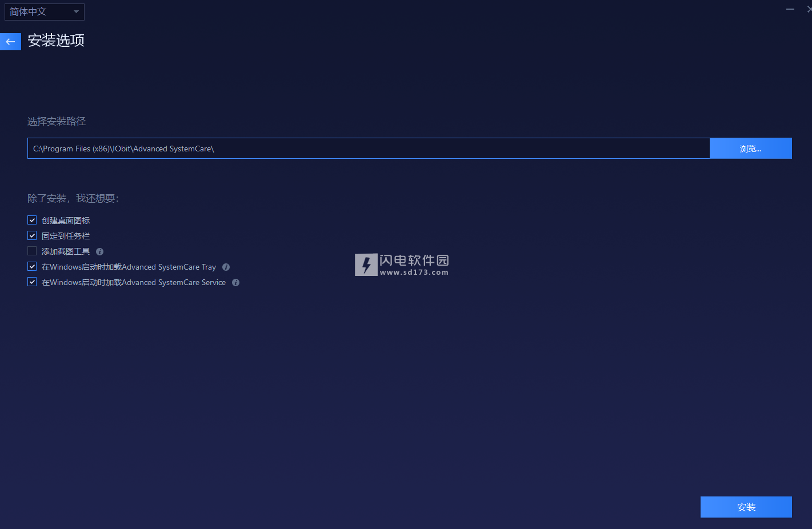Minimize the installer window
Image resolution: width=812 pixels, height=529 pixels.
pyautogui.click(x=790, y=9)
